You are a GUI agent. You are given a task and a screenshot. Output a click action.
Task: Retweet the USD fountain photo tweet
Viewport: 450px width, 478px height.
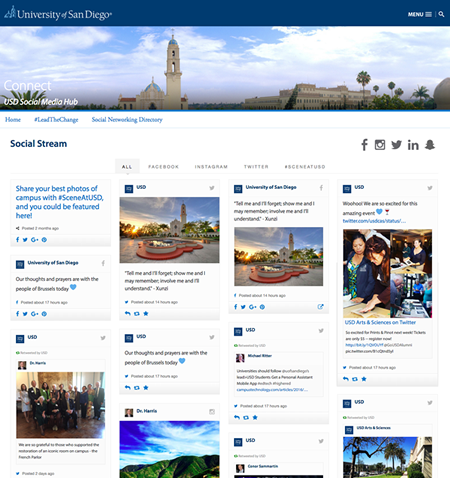[137, 313]
